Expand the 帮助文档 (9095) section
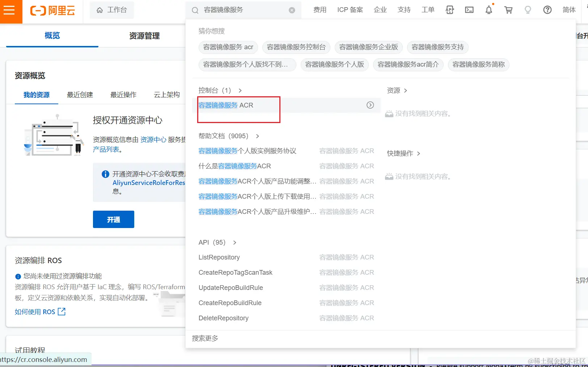 229,136
